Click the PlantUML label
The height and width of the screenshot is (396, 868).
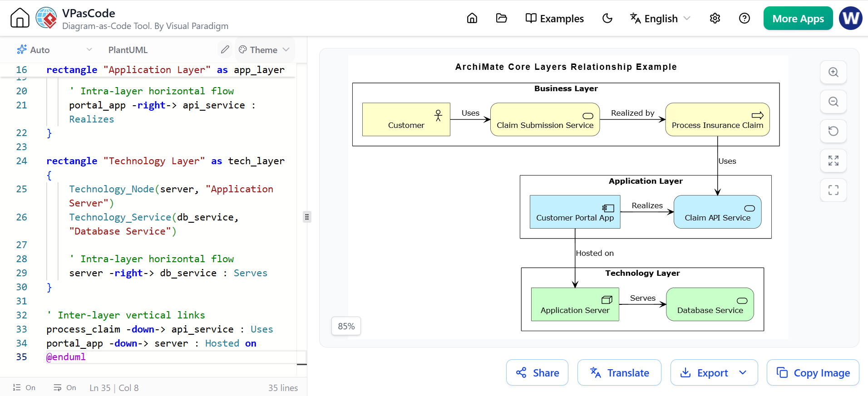pyautogui.click(x=128, y=50)
